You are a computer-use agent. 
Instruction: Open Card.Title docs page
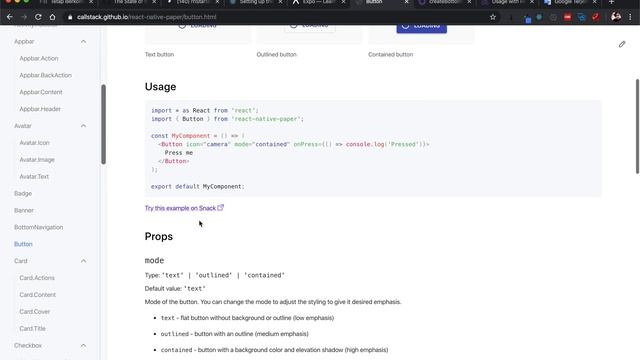pyautogui.click(x=32, y=328)
